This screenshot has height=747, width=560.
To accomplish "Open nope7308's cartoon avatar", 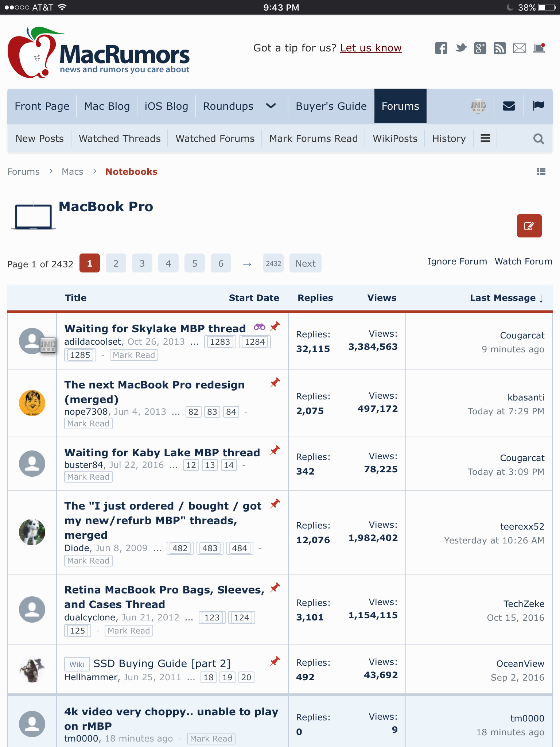I will coord(32,403).
